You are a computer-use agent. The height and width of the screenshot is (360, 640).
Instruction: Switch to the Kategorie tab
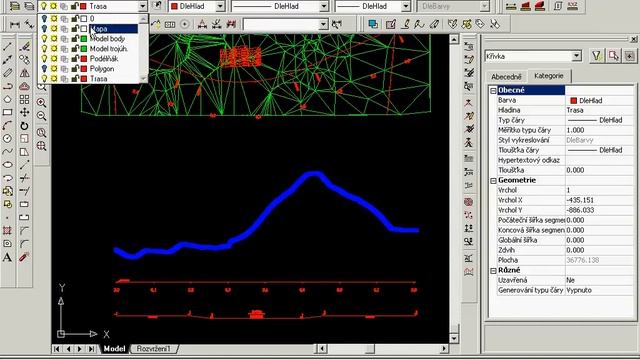[549, 76]
